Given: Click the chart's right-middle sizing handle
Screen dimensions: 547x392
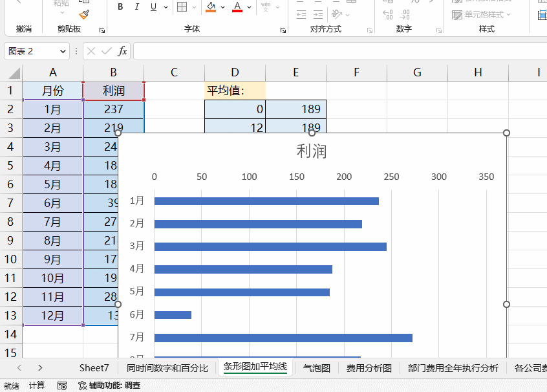Looking at the screenshot, I should (506, 305).
